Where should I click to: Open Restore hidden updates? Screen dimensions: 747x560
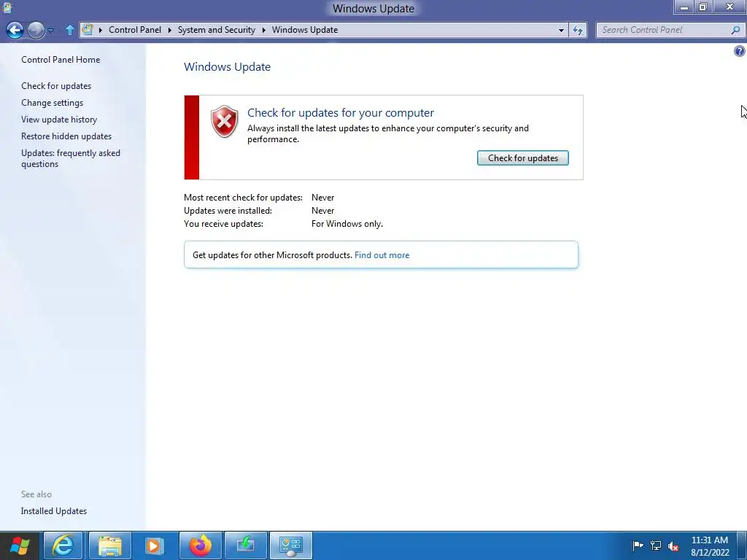[x=66, y=136]
